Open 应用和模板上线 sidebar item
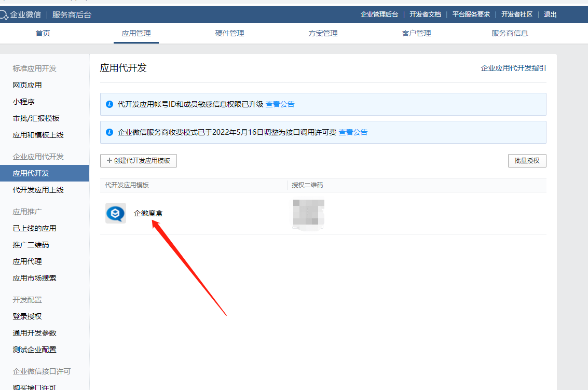 38,135
